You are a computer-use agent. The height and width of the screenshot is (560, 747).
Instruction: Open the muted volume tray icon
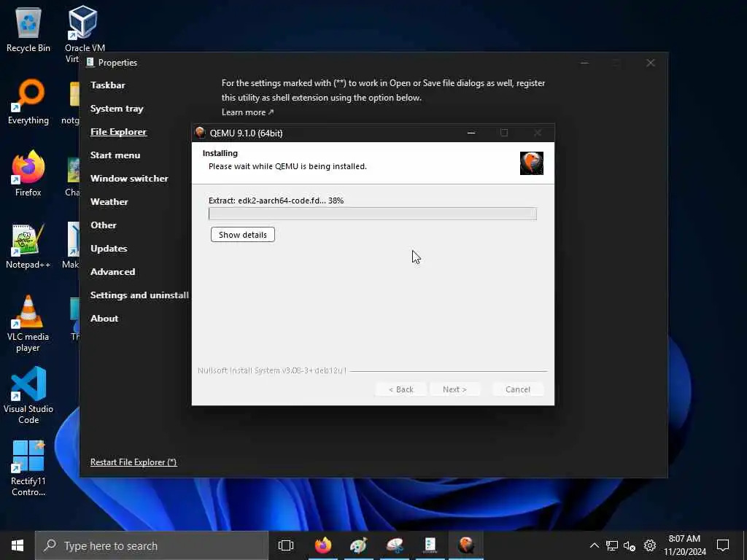[630, 545]
